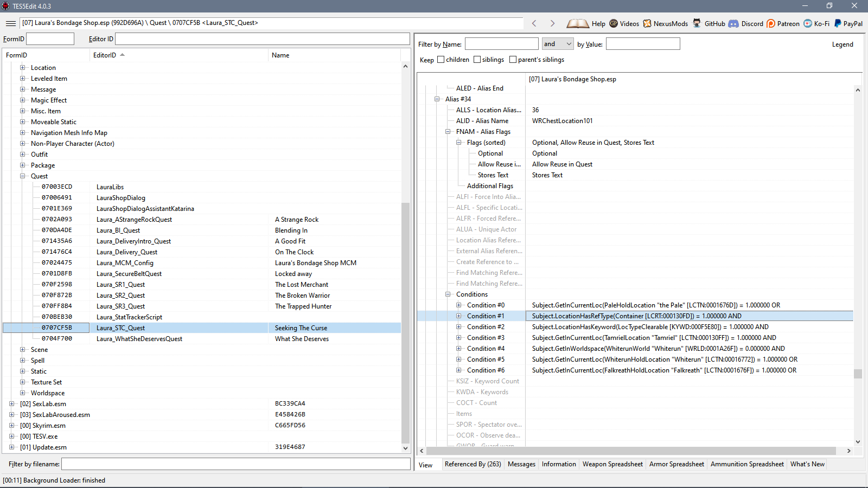Viewport: 868px width, 488px height.
Task: Open the hamburger main menu
Action: (x=10, y=23)
